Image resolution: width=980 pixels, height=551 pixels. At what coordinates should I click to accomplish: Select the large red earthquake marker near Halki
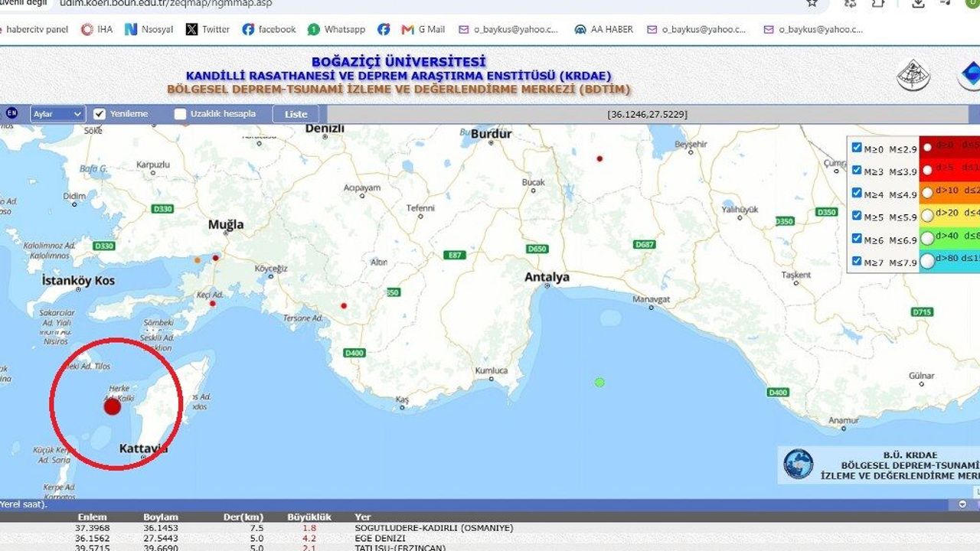point(113,406)
